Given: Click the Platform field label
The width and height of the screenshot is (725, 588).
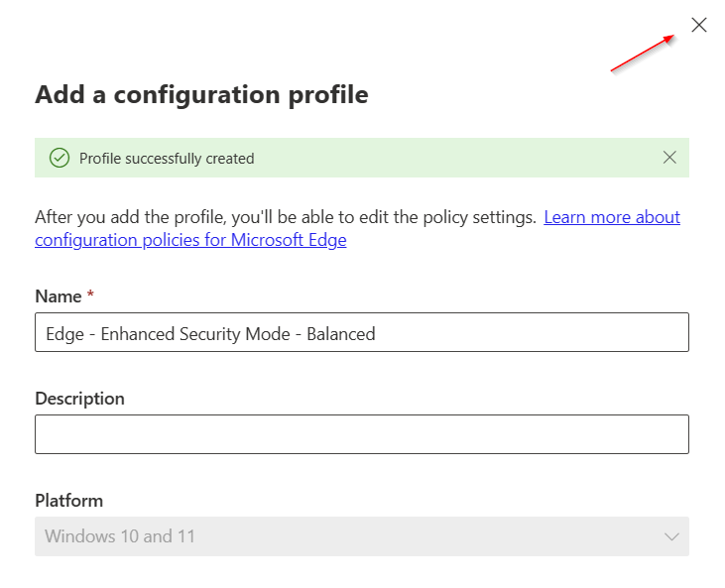Looking at the screenshot, I should point(68,501).
